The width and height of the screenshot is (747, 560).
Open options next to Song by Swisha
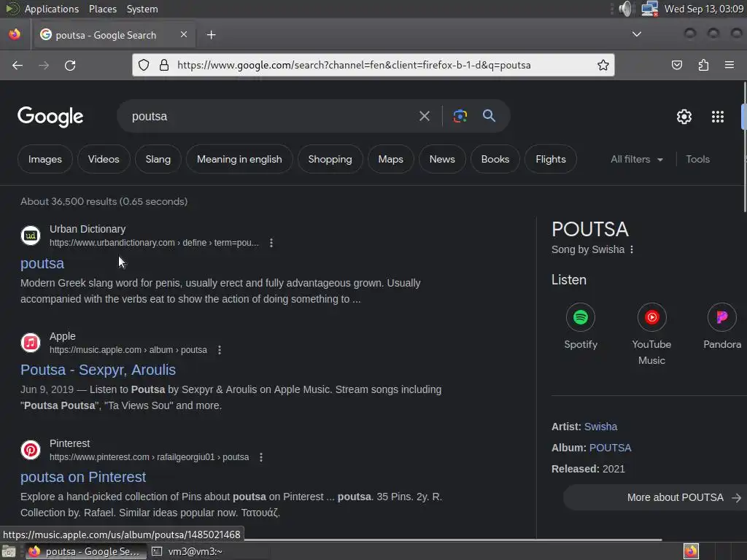pyautogui.click(x=632, y=249)
